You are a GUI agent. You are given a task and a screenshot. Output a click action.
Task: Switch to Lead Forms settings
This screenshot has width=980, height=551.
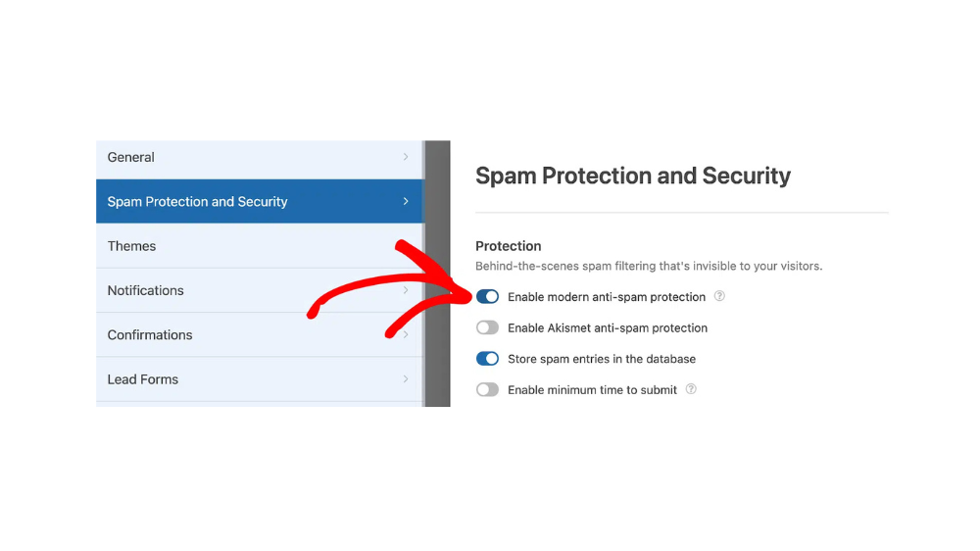[260, 379]
